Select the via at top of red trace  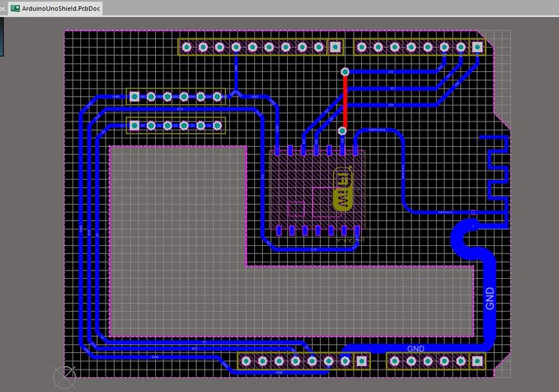(x=344, y=71)
